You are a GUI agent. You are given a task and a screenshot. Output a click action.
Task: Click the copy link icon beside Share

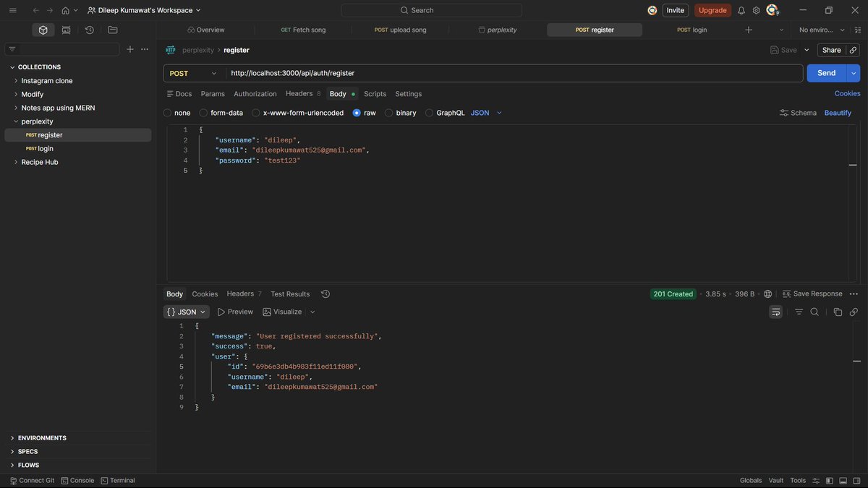coord(854,50)
